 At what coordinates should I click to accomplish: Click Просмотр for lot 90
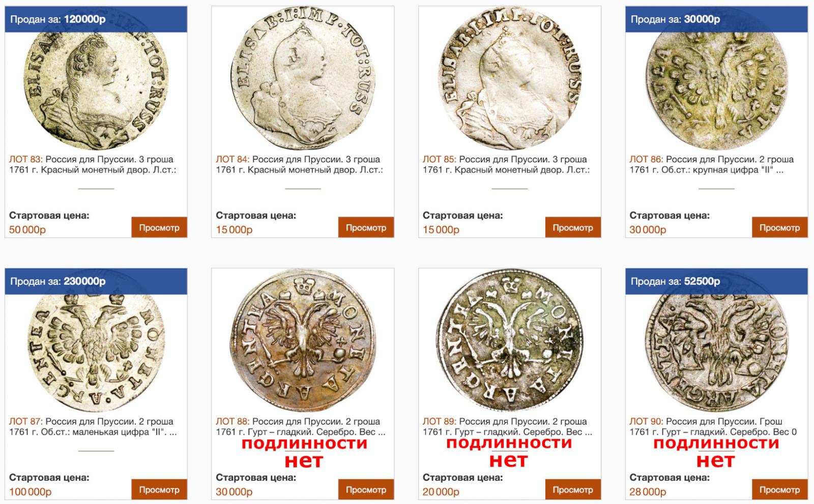click(x=779, y=490)
